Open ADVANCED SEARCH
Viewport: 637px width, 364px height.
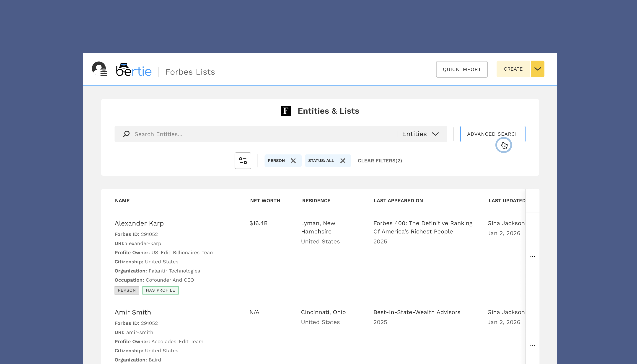pyautogui.click(x=493, y=134)
